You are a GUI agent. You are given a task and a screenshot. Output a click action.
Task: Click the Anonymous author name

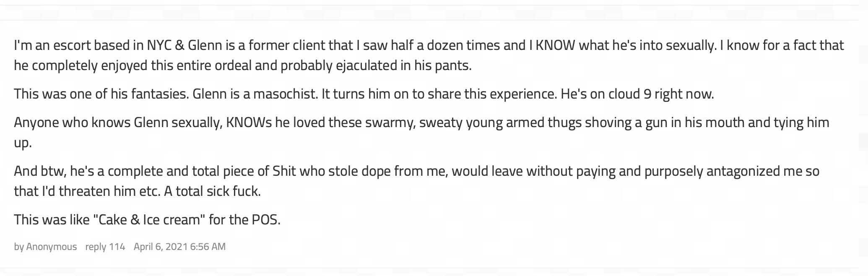coord(51,247)
